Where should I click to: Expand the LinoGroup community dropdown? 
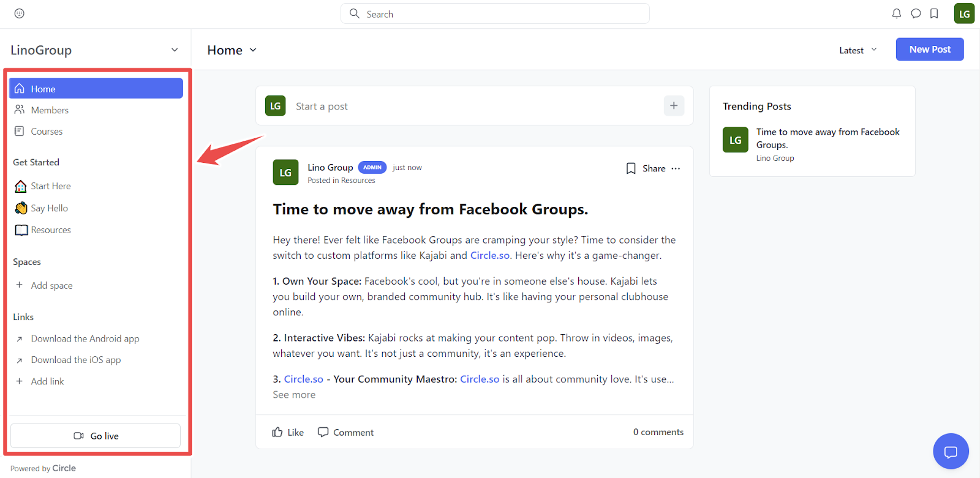tap(175, 50)
